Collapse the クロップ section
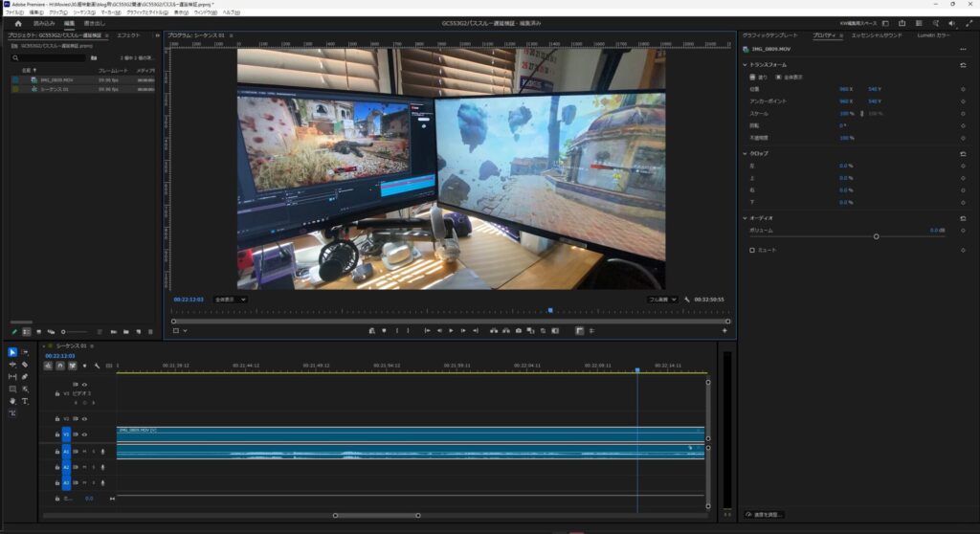The width and height of the screenshot is (980, 534). pyautogui.click(x=746, y=153)
